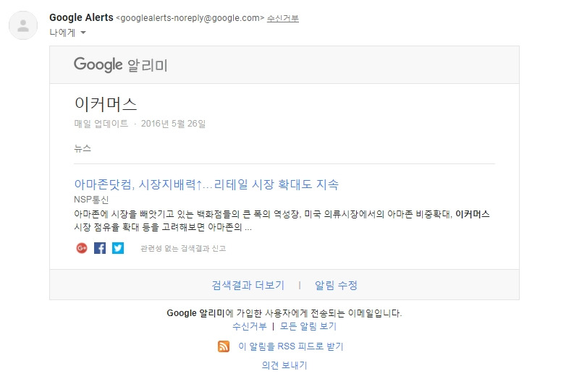The width and height of the screenshot is (574, 392).
Task: Click the googlealerts-noreply@google.com address
Action: pyautogui.click(x=190, y=18)
